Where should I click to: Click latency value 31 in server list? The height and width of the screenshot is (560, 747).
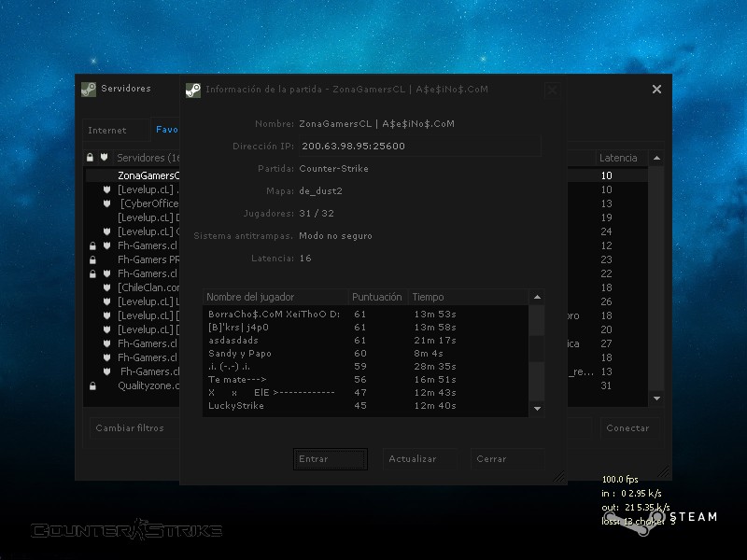pyautogui.click(x=606, y=385)
